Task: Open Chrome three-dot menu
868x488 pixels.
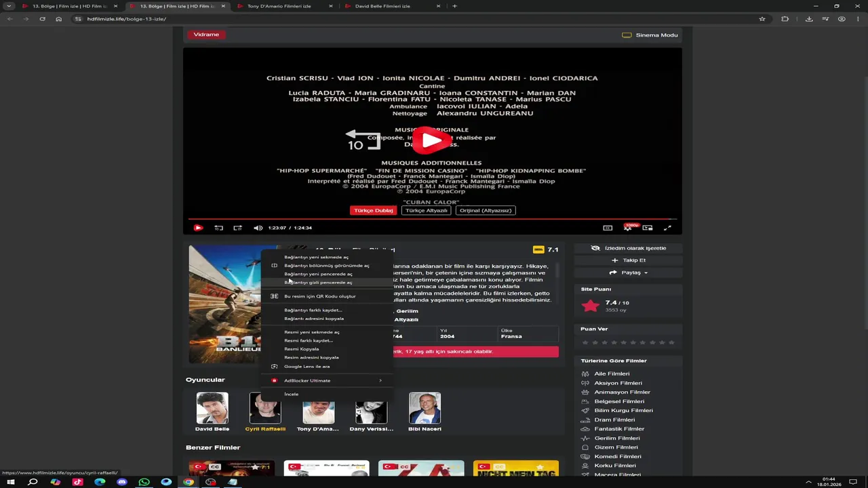Action: pos(859,19)
